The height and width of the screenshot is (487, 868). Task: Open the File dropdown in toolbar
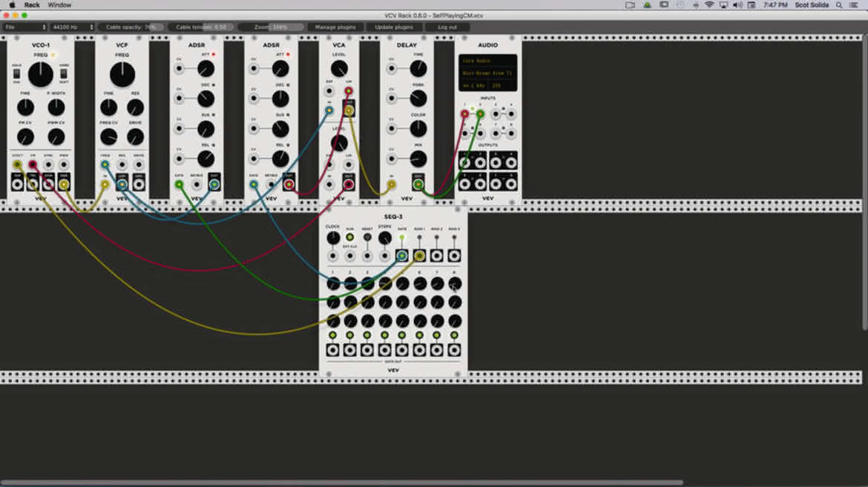[x=25, y=27]
